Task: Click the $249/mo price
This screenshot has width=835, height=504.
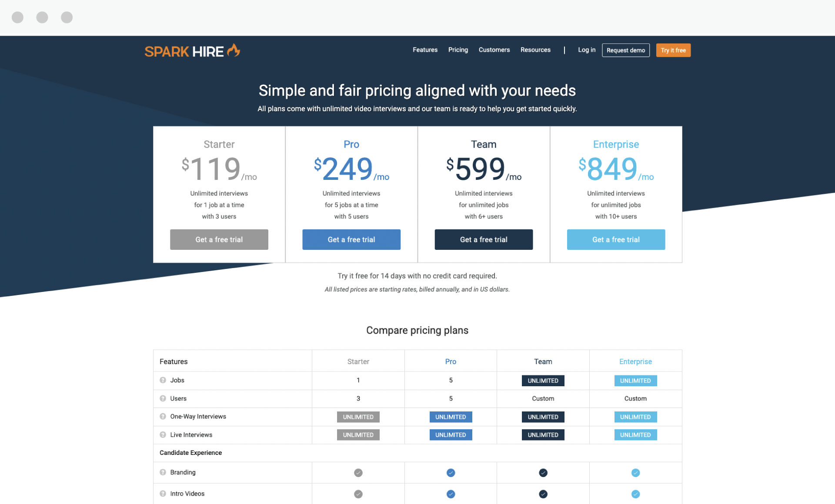Action: point(351,169)
